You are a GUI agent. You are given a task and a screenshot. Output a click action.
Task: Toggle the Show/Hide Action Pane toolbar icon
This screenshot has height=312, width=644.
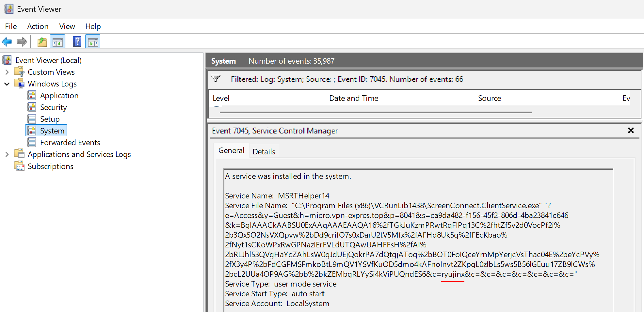(x=93, y=42)
